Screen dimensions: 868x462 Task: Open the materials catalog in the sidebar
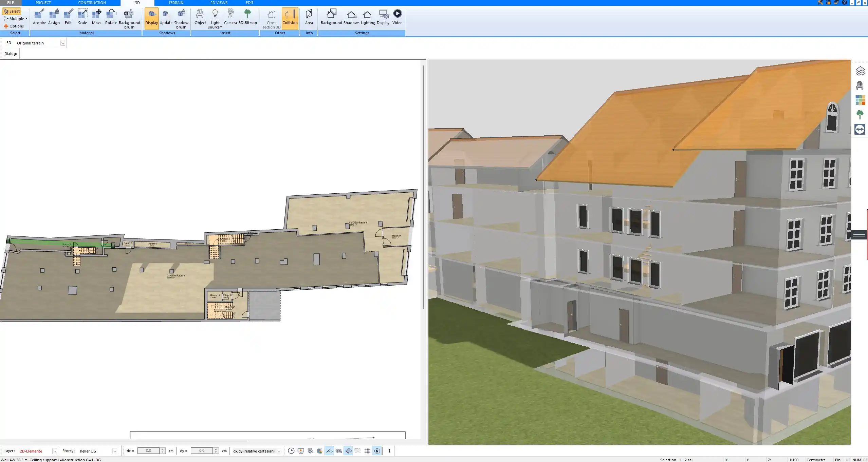pyautogui.click(x=860, y=100)
